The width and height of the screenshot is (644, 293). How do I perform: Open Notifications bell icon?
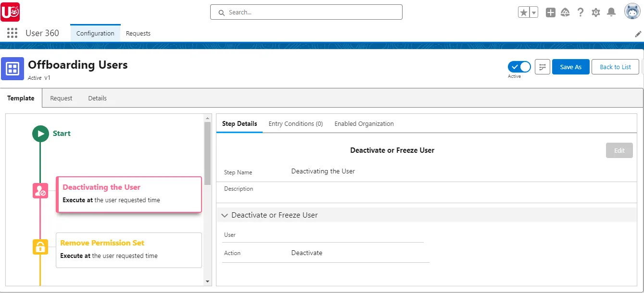coord(611,12)
